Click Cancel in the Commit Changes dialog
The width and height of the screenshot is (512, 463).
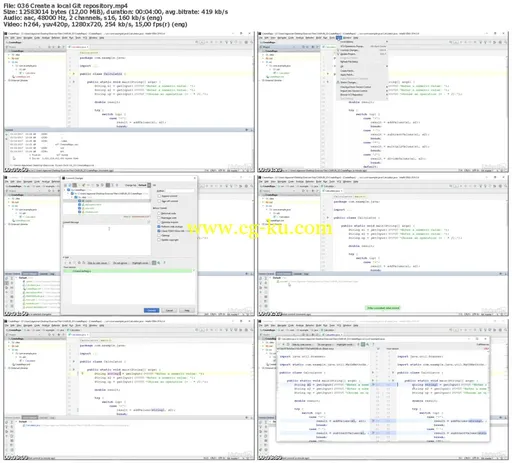pyautogui.click(x=169, y=310)
